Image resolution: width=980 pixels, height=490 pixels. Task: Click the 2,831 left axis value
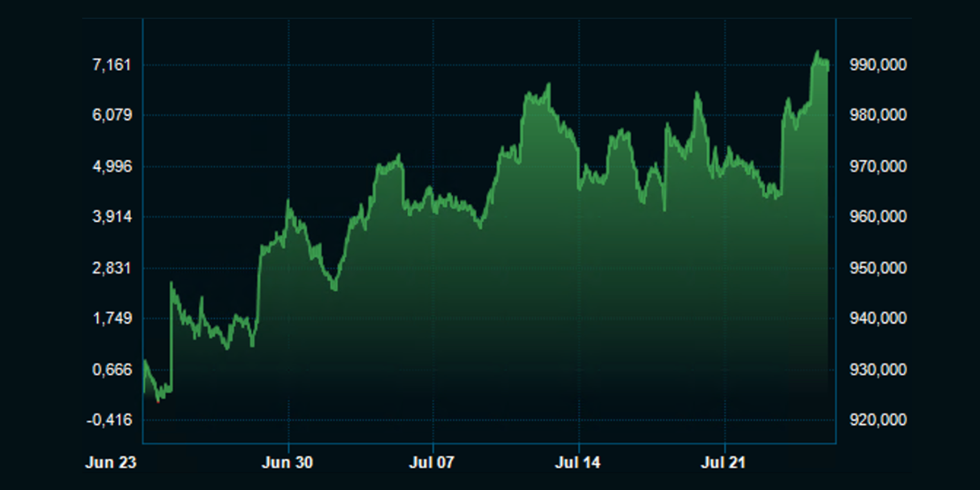click(x=112, y=268)
